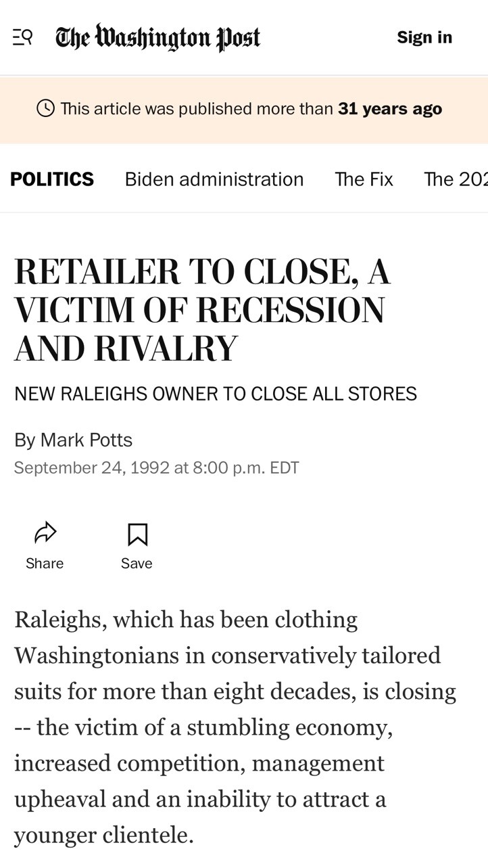
Task: Click the Share label
Action: pyautogui.click(x=45, y=564)
